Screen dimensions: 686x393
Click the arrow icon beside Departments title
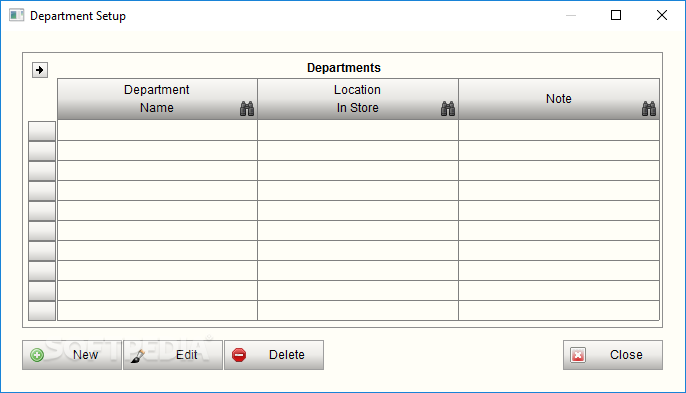point(40,70)
